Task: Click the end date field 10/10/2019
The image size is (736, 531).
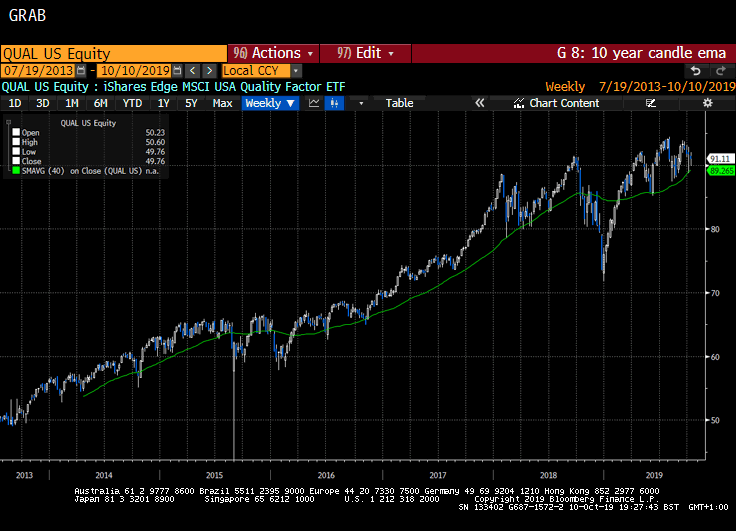Action: point(135,71)
